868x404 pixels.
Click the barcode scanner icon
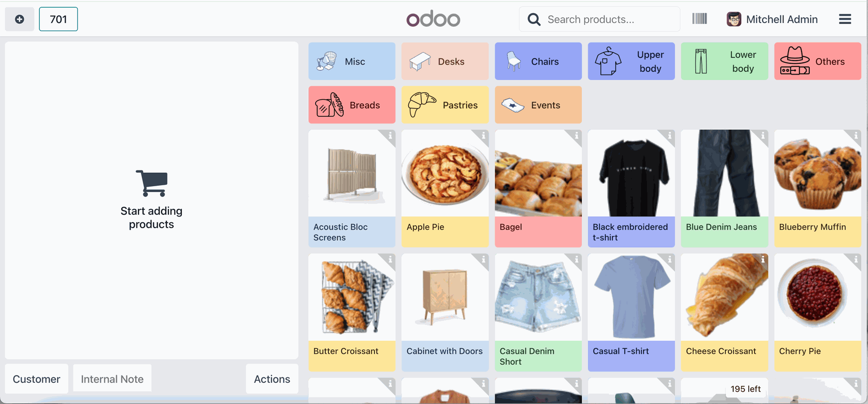(699, 19)
